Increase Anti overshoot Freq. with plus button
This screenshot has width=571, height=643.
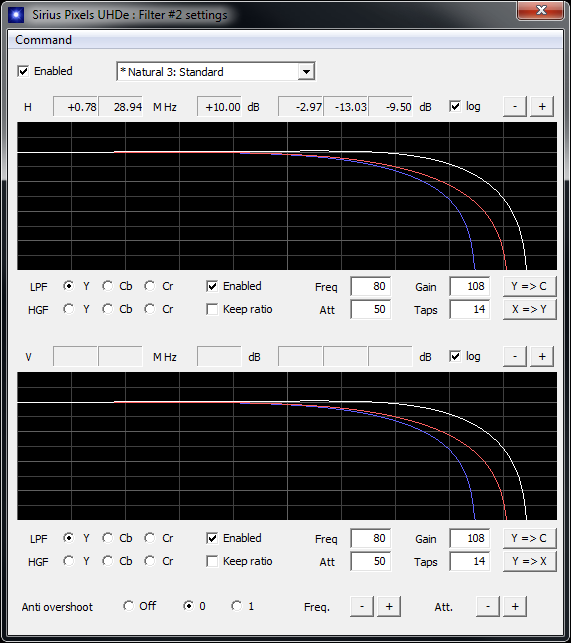point(389,607)
